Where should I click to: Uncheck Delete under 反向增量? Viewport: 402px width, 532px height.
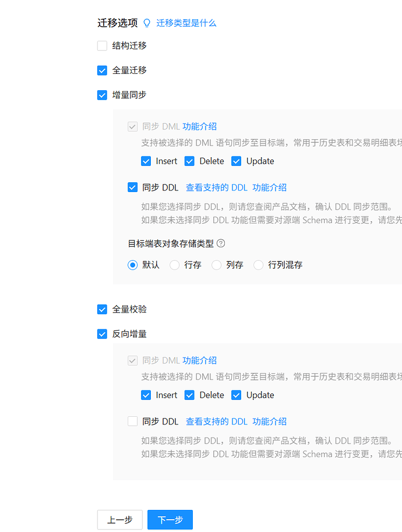point(189,395)
